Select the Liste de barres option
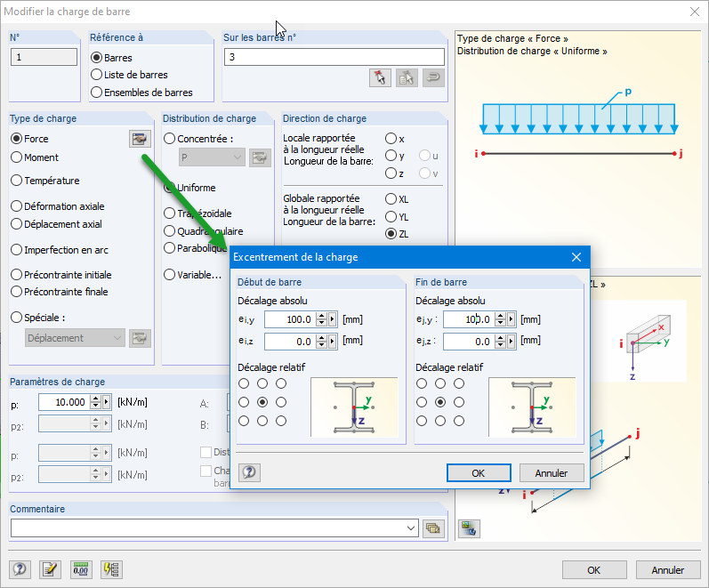The height and width of the screenshot is (588, 709). (96, 75)
